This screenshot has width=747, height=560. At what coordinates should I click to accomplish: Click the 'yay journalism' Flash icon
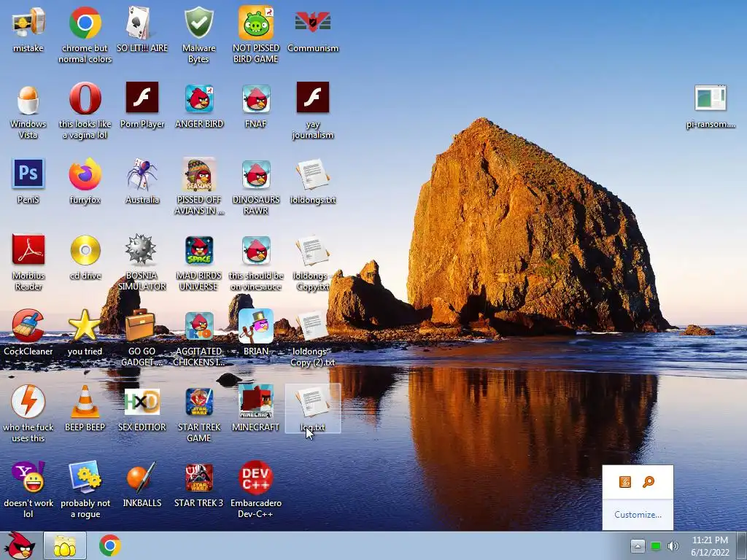(313, 111)
